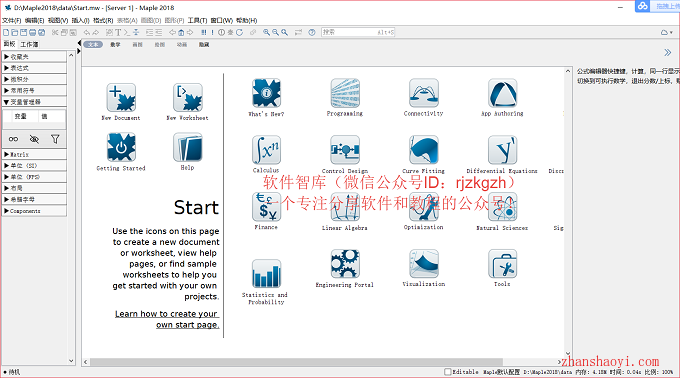Open the Programming category icon
The image size is (680, 378).
pyautogui.click(x=345, y=93)
